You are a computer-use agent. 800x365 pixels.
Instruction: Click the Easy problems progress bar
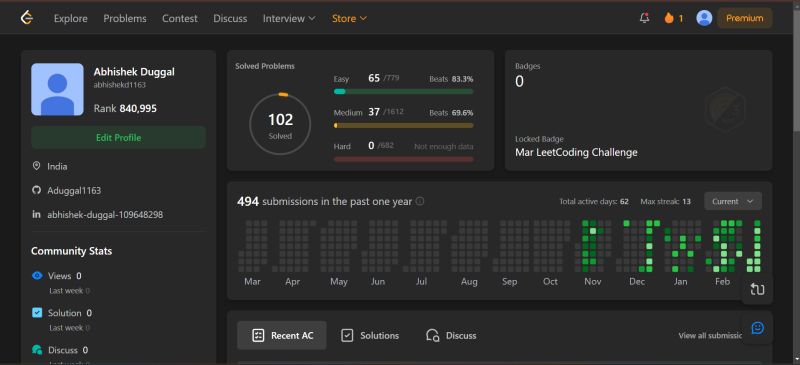click(403, 91)
